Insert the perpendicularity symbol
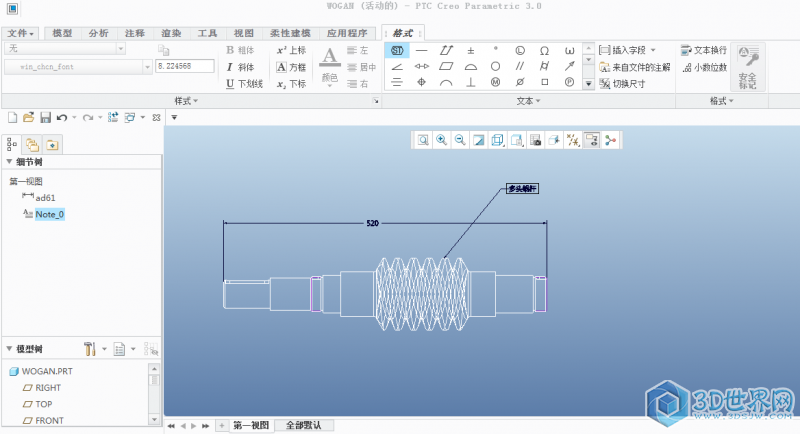800x434 pixels. pos(470,82)
